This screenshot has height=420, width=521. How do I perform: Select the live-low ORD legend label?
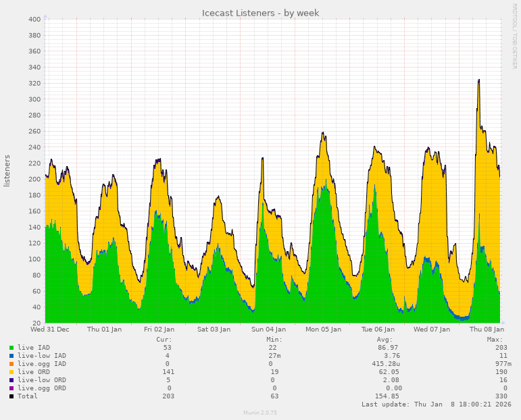41,380
